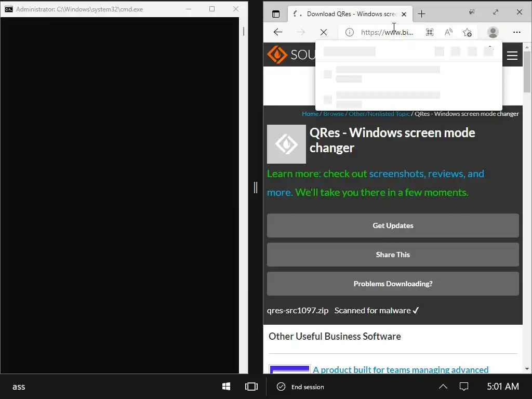Go back with the Edge back arrow
This screenshot has width=532, height=399.
click(278, 32)
